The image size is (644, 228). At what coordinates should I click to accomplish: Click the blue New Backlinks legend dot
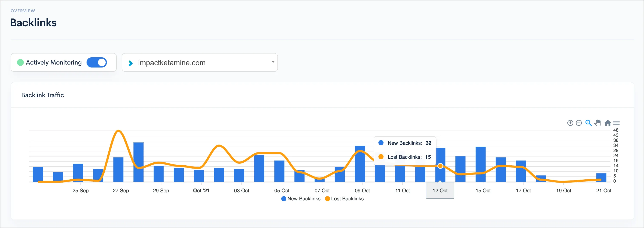(283, 199)
